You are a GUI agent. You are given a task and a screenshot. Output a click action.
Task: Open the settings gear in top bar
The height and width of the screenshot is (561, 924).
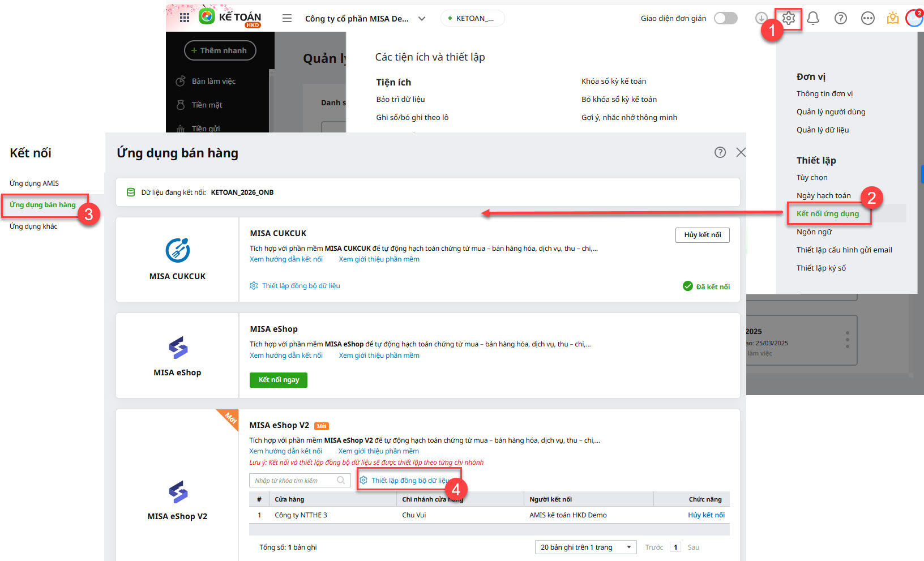(x=788, y=19)
